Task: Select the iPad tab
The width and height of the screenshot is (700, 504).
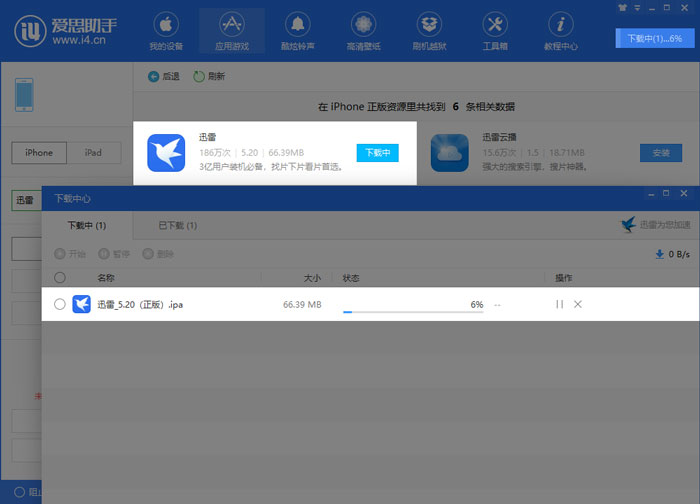Action: (93, 153)
